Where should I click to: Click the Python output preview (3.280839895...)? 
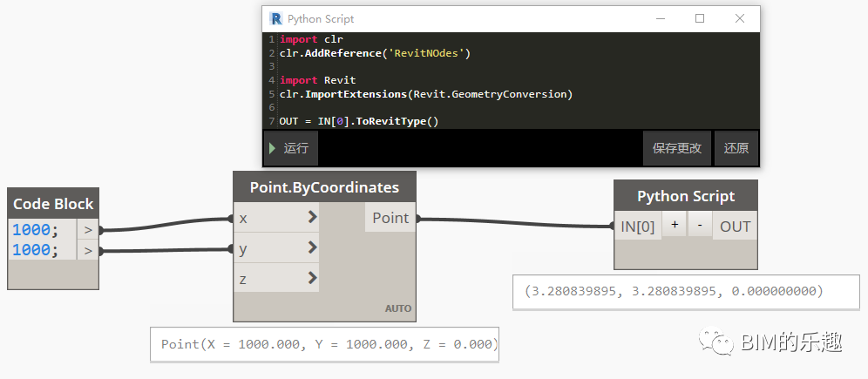pos(687,292)
